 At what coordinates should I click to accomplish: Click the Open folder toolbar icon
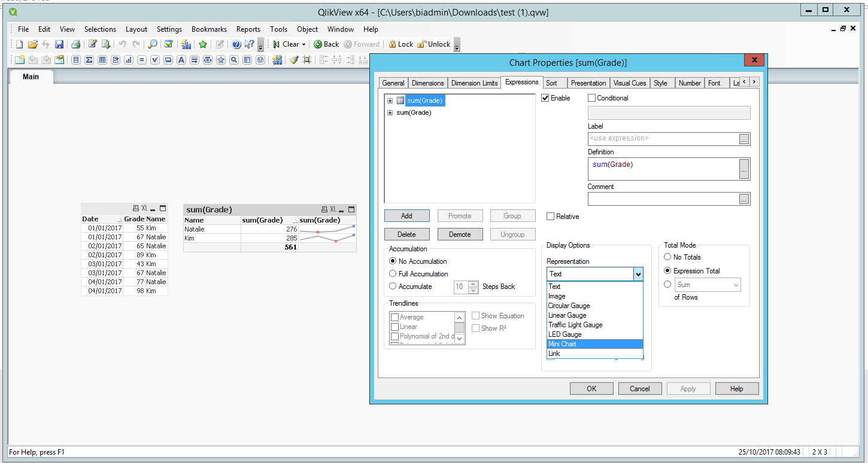pos(33,44)
